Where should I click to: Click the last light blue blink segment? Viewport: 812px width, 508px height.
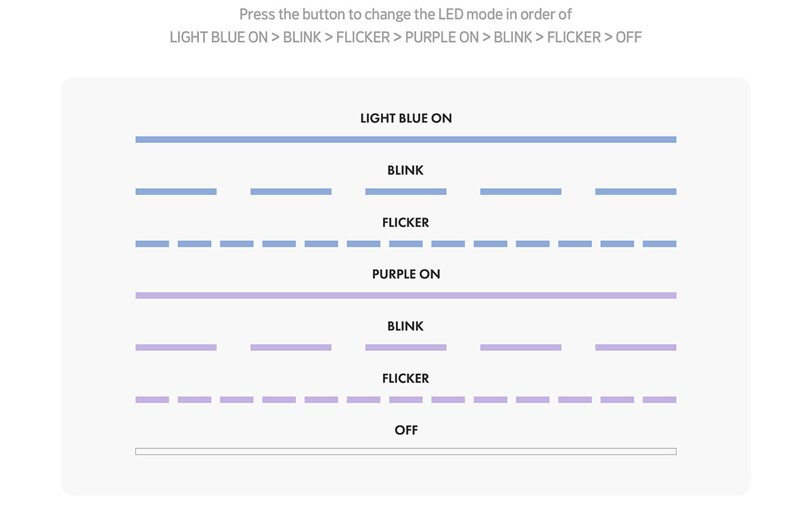click(636, 192)
